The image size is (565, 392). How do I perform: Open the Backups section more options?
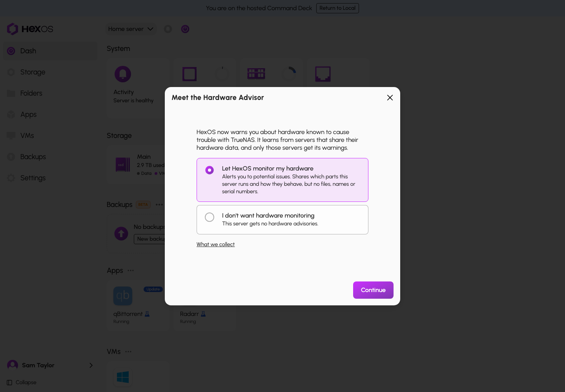tap(159, 205)
